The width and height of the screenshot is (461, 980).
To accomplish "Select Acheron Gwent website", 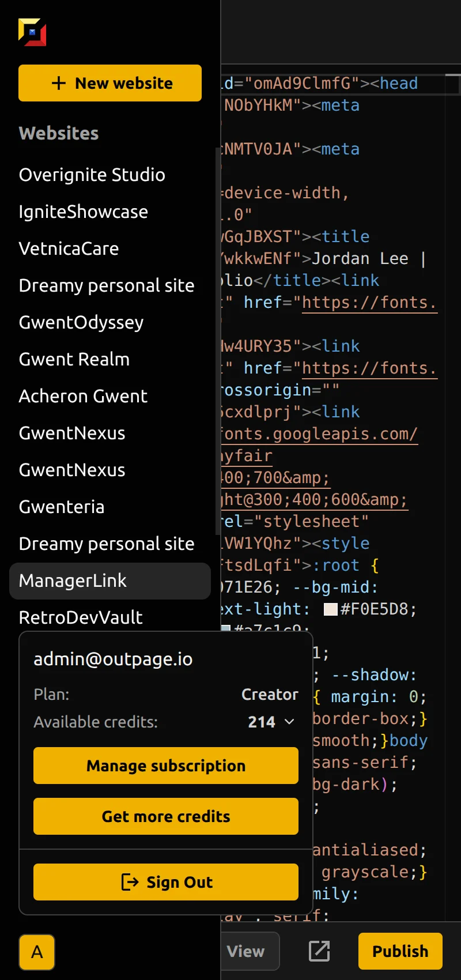I will (84, 396).
